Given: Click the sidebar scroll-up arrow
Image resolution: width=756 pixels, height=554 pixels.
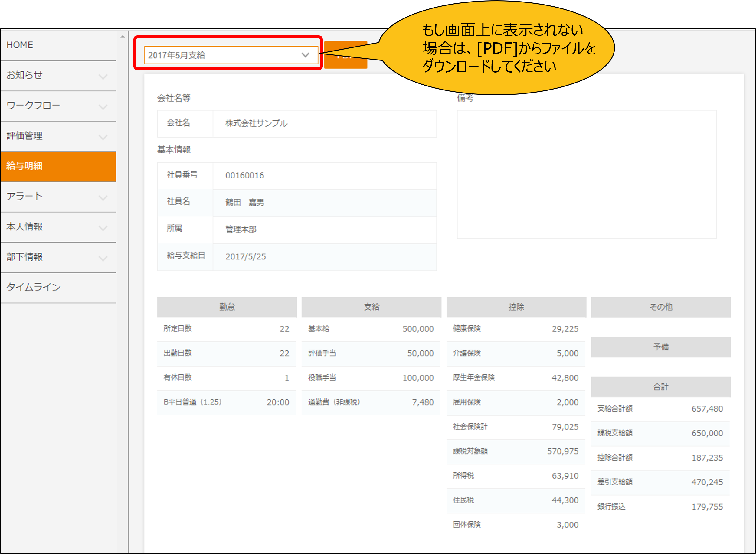Looking at the screenshot, I should (123, 37).
